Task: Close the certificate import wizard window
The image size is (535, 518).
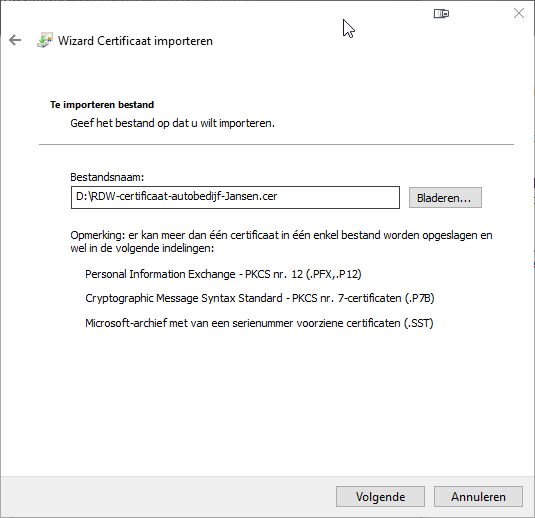Action: tap(519, 13)
